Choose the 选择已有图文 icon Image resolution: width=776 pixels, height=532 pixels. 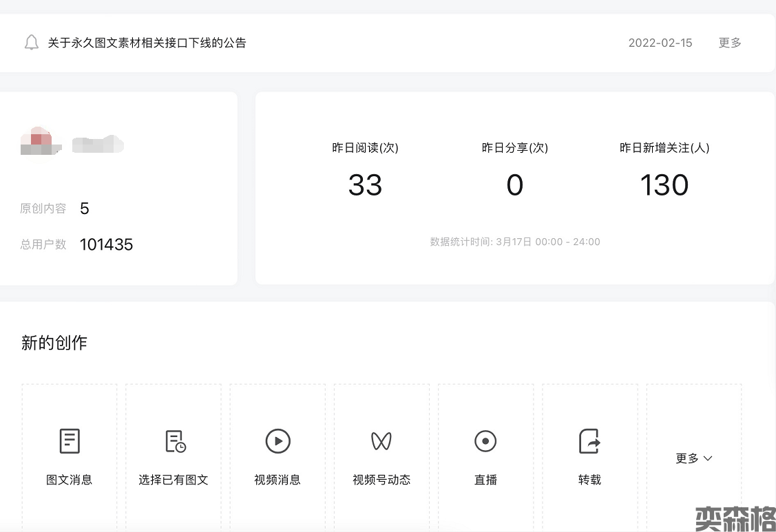coord(175,441)
